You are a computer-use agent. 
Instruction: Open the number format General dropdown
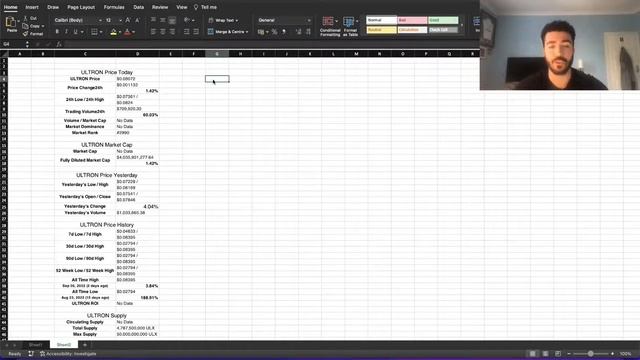[284, 20]
